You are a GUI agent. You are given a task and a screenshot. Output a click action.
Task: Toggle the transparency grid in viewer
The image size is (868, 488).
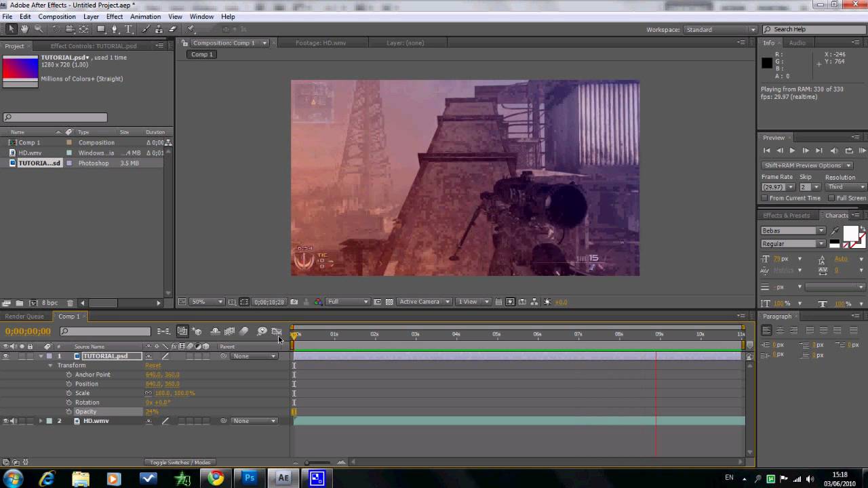tap(390, 302)
